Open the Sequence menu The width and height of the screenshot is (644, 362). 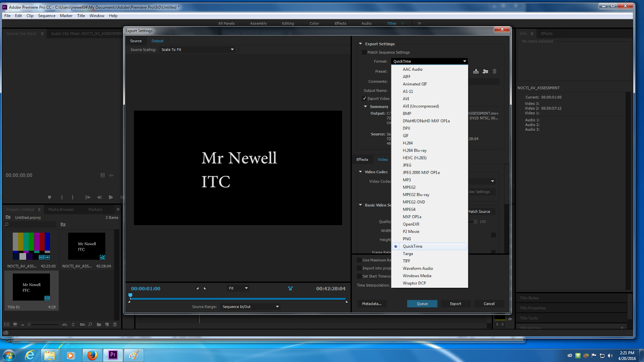(x=47, y=16)
